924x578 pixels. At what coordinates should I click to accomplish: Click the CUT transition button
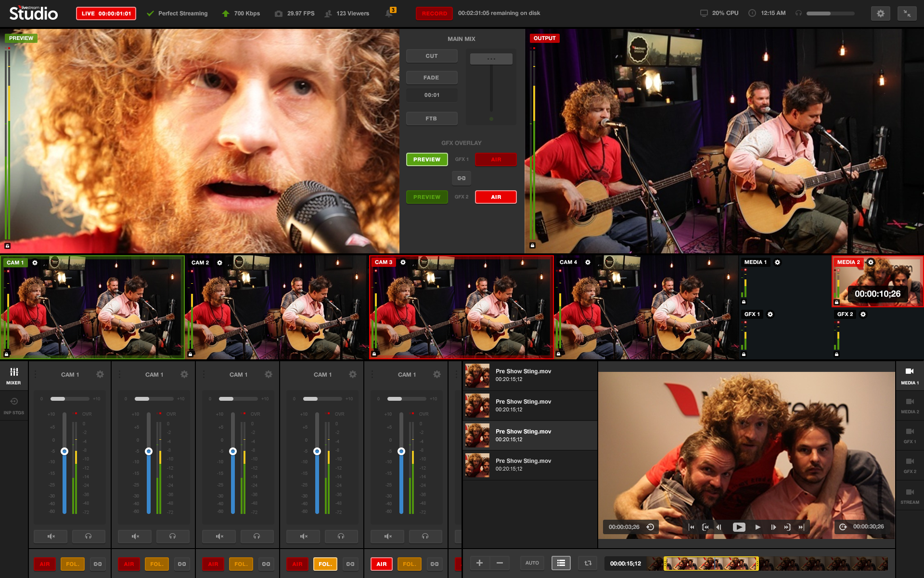(x=432, y=56)
